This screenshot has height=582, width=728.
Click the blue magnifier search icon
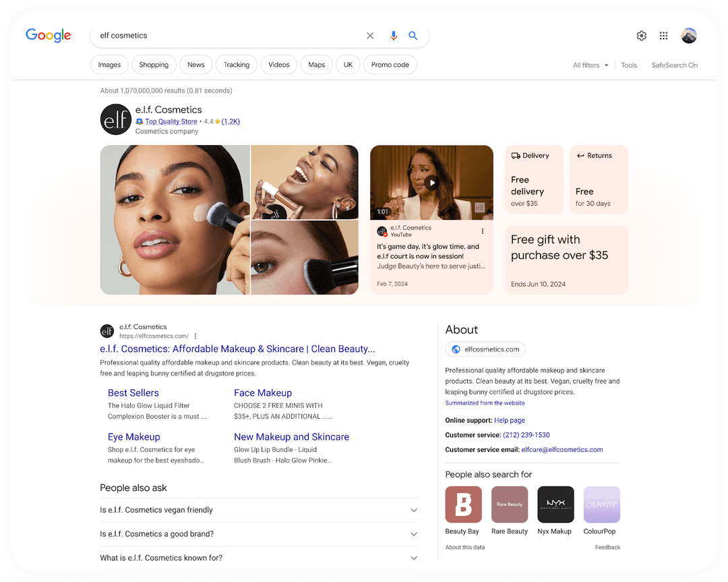[413, 36]
